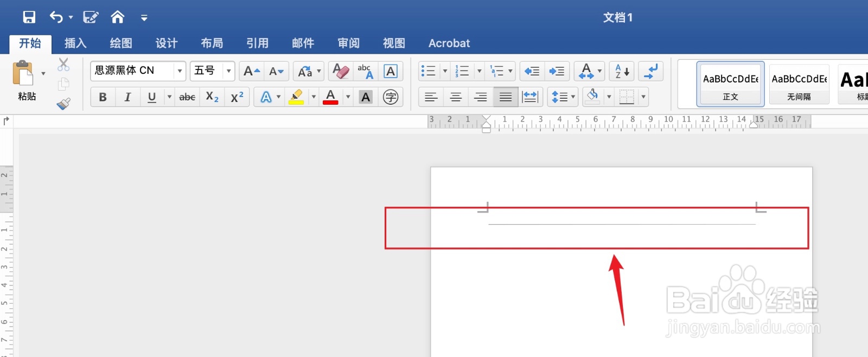Open the Change Case Aa menu
The height and width of the screenshot is (357, 868).
click(x=309, y=71)
